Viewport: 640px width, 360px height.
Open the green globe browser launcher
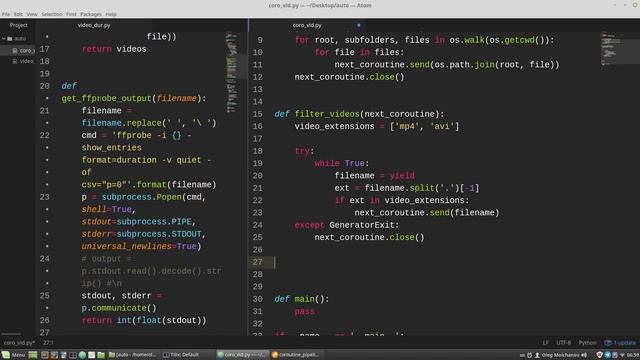[x=82, y=355]
